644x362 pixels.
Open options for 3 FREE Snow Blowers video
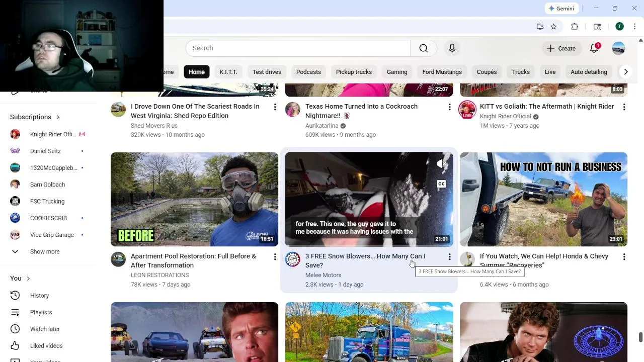pos(449,257)
